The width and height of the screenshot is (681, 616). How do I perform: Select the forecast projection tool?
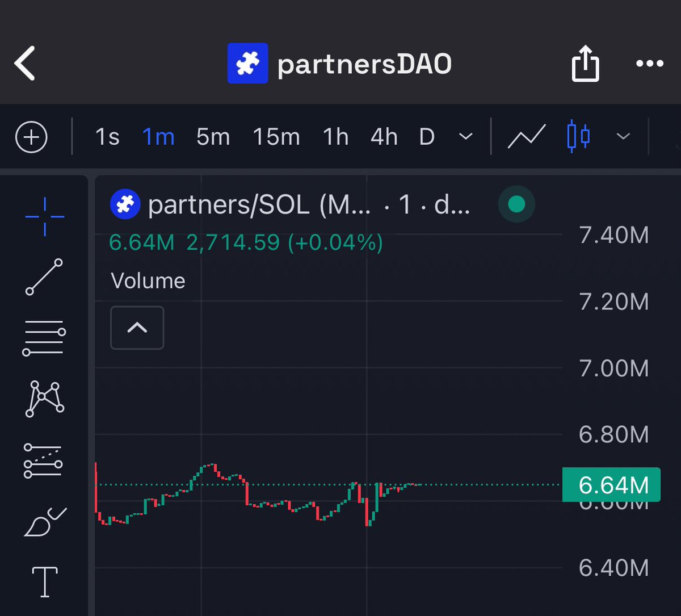click(43, 460)
